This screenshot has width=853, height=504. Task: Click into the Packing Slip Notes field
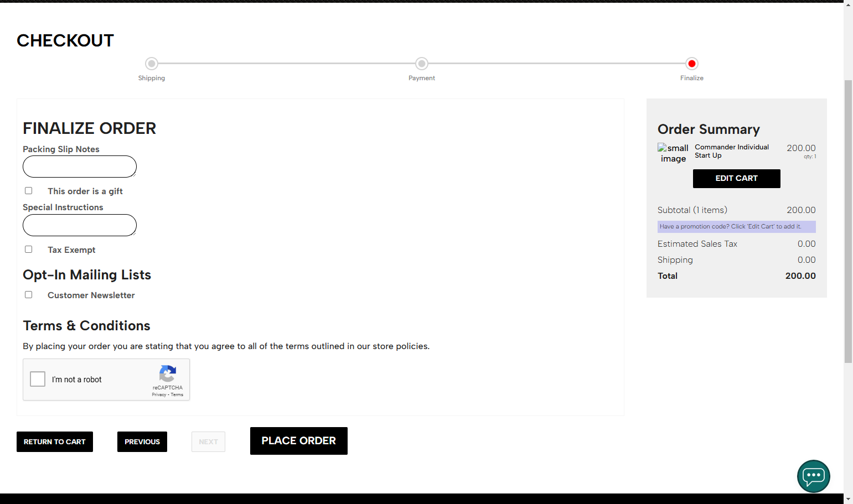80,167
